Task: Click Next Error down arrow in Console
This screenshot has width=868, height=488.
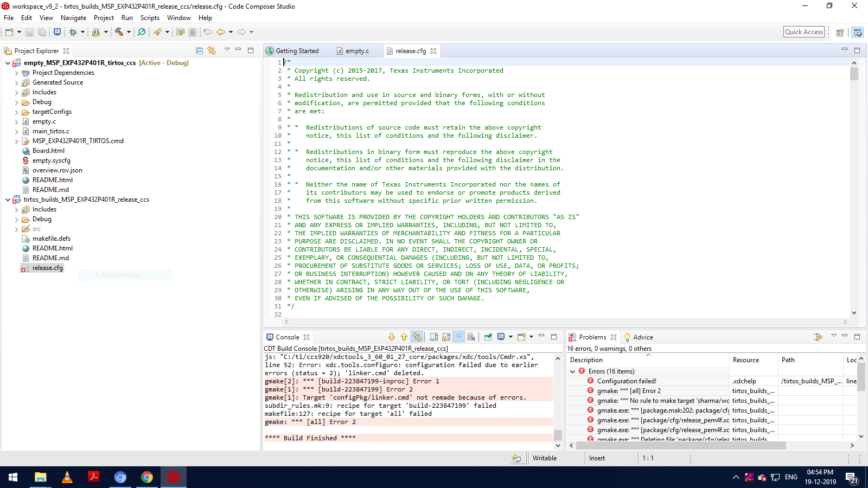Action: click(x=392, y=337)
